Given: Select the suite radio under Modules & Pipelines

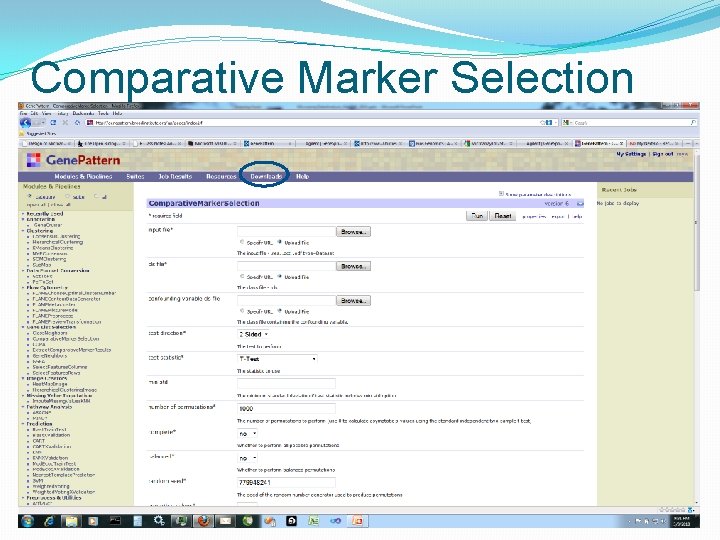Looking at the screenshot, I should [x=68, y=197].
